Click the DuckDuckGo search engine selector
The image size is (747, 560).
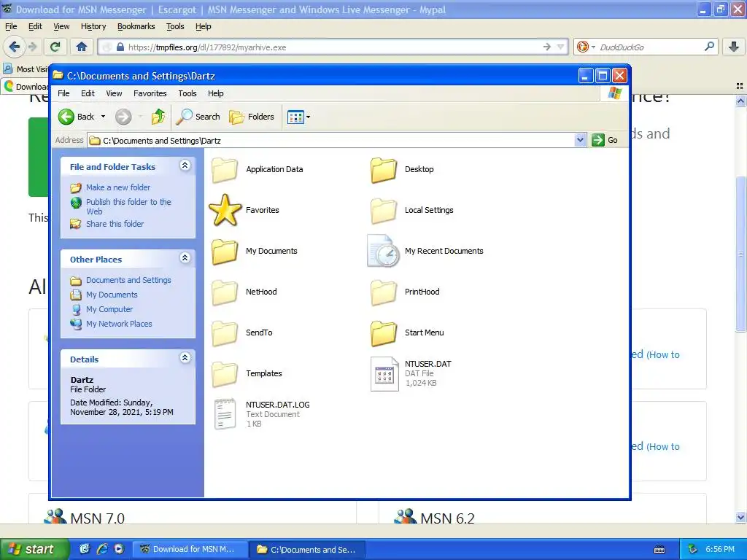[586, 47]
